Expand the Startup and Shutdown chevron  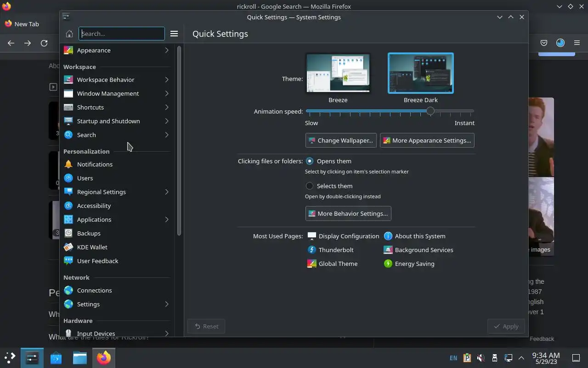[167, 121]
